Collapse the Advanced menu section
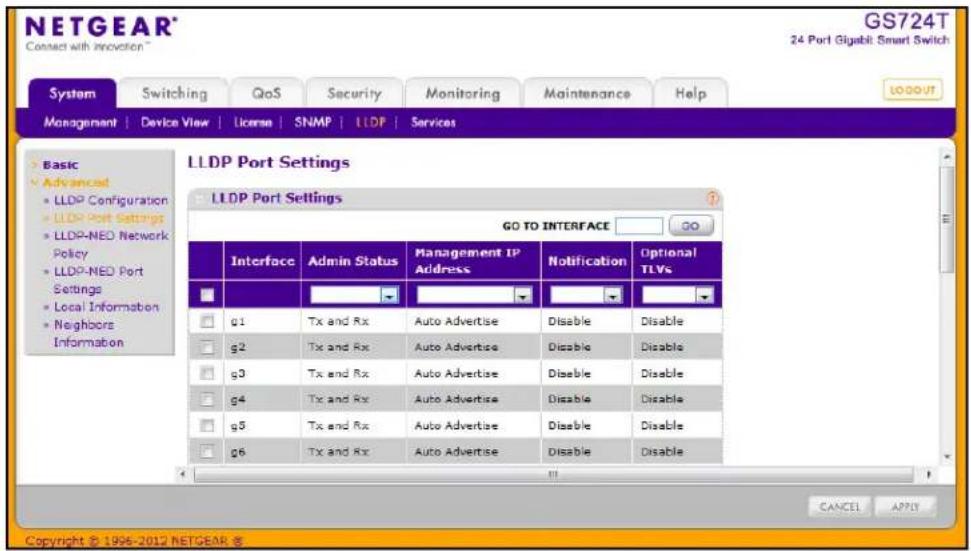971x551 pixels. (70, 182)
